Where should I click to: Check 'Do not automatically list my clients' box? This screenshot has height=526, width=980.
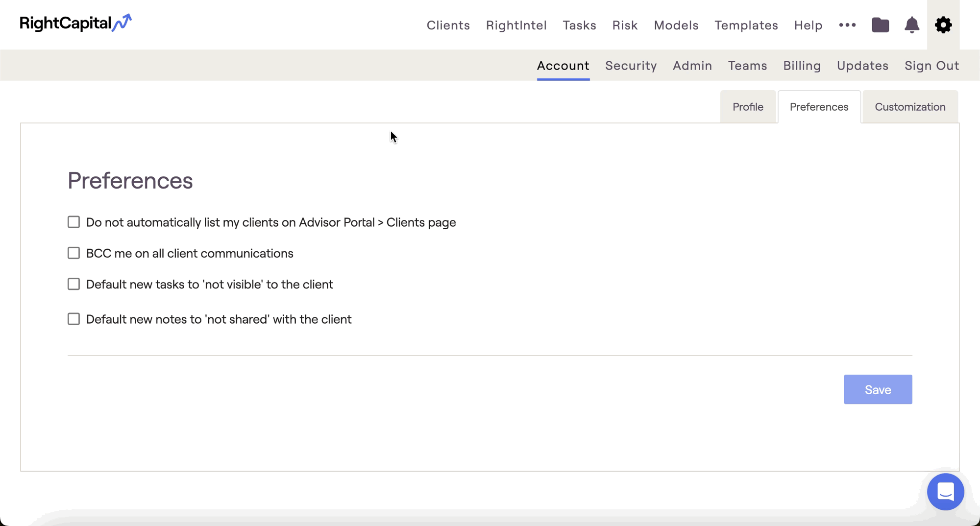73,222
